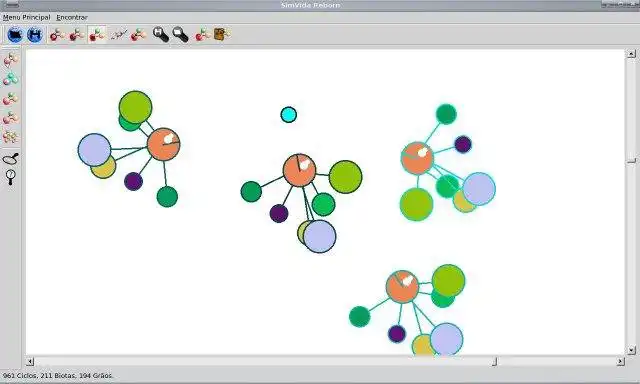Select the sidebar molecule tool above the yellow cluster
Screen dimensions: 640x384
[11, 118]
